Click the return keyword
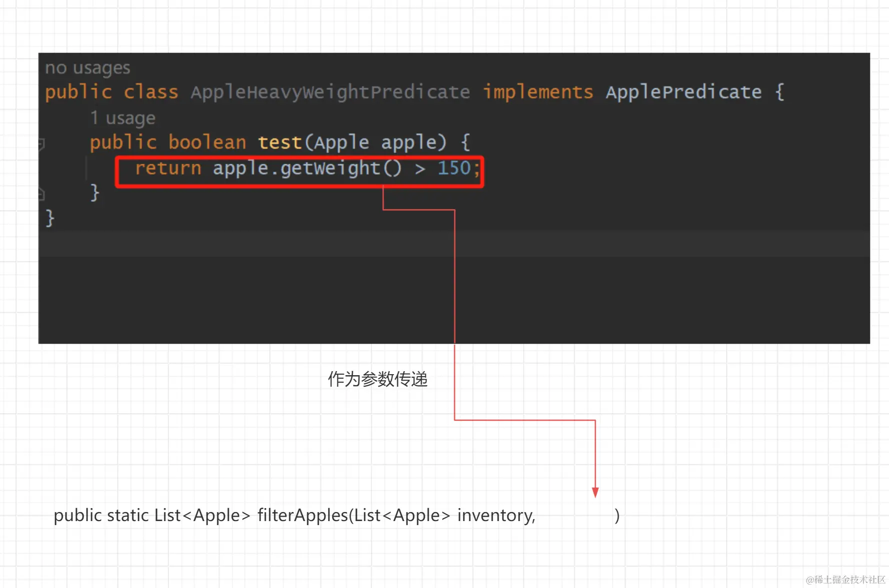The height and width of the screenshot is (588, 889). click(x=168, y=168)
